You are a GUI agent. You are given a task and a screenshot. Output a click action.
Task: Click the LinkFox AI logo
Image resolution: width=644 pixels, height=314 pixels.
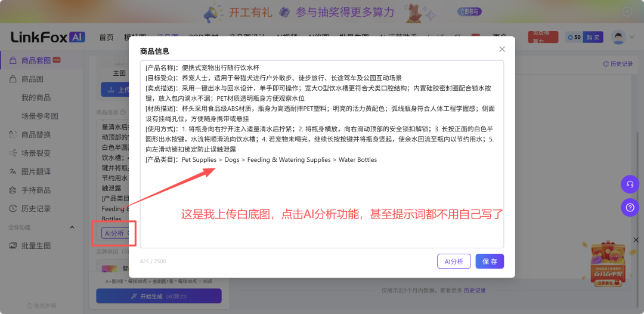tap(48, 37)
